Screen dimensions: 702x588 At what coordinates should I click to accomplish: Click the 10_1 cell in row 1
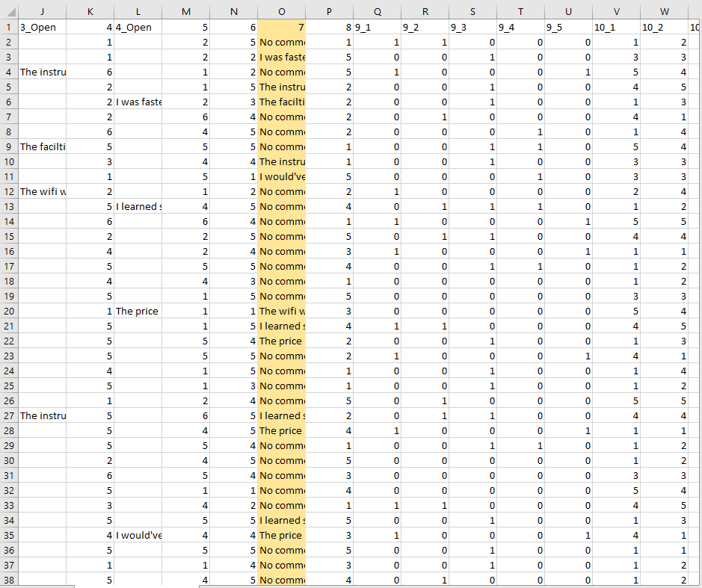[616, 28]
